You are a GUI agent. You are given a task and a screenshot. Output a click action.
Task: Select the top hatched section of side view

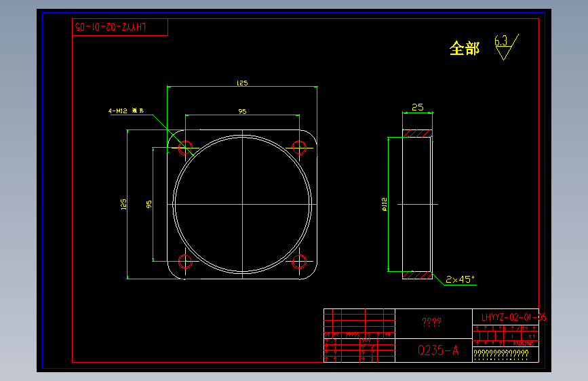417,134
